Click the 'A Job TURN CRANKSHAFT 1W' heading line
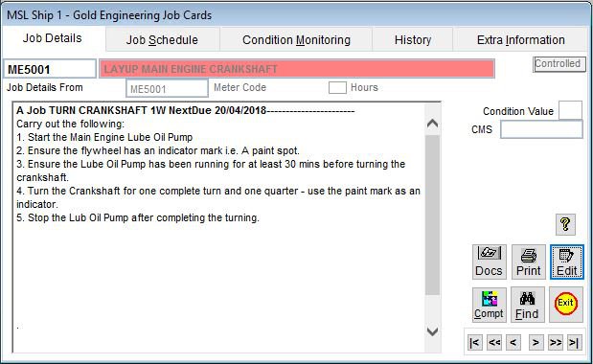The image size is (593, 364). pyautogui.click(x=185, y=110)
